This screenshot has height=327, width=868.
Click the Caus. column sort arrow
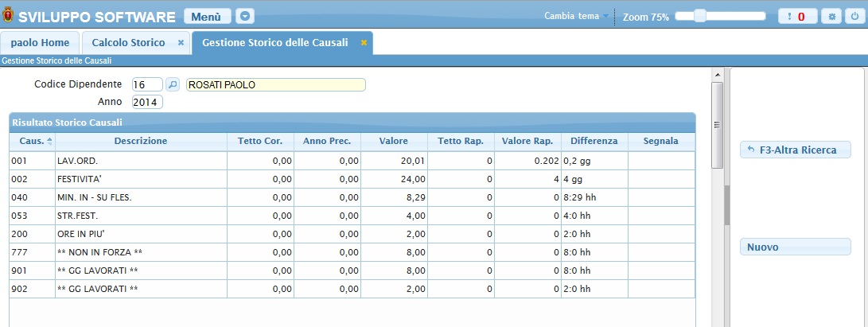[x=50, y=142]
